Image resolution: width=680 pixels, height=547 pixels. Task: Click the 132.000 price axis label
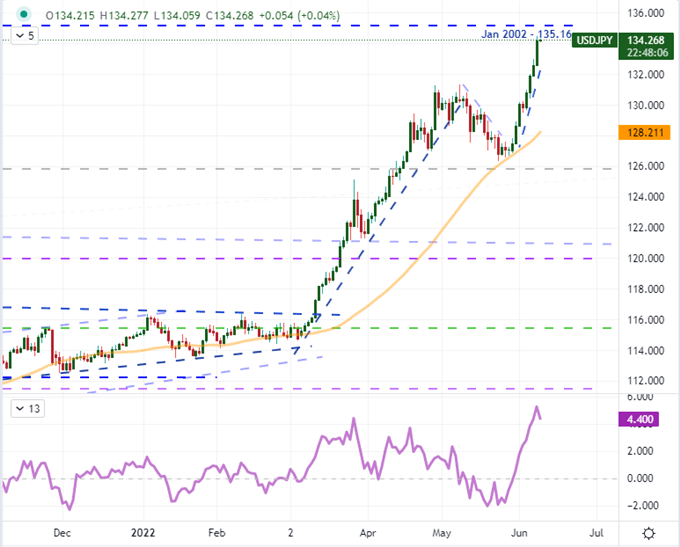(646, 75)
